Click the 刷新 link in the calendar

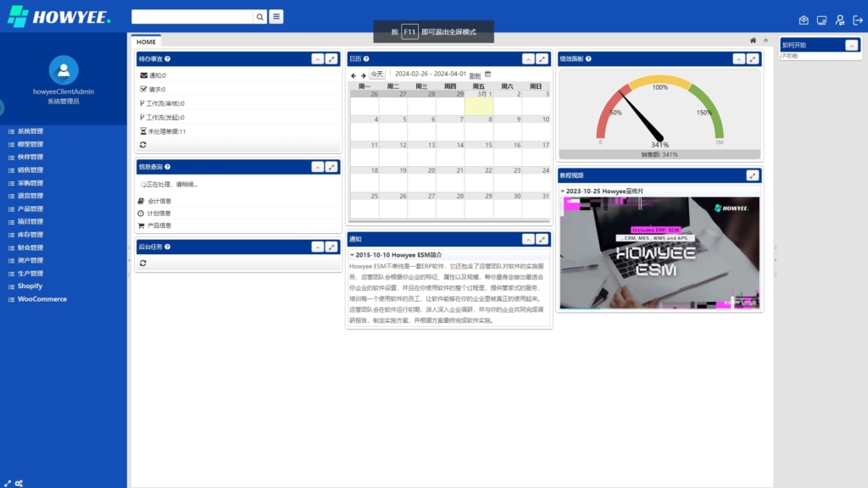coord(475,75)
